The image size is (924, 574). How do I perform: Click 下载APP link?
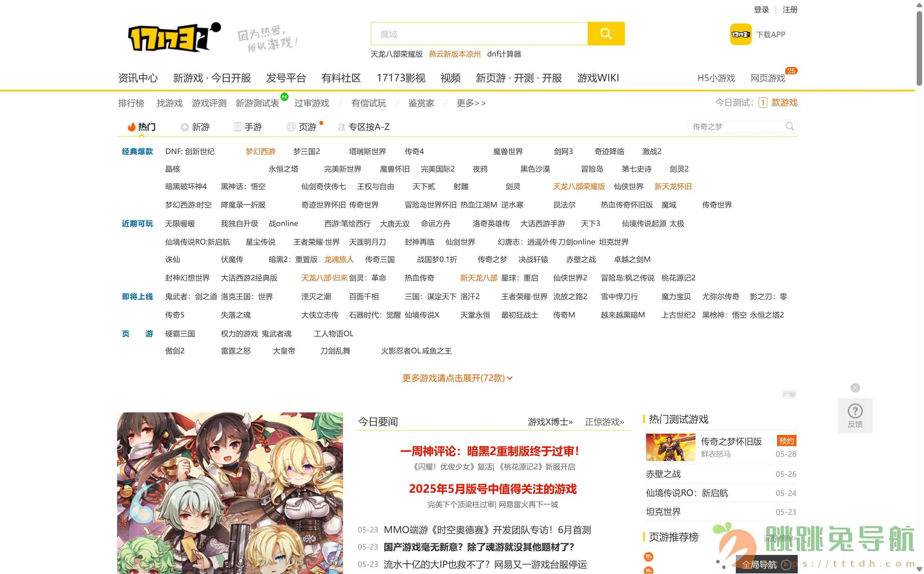tap(770, 35)
